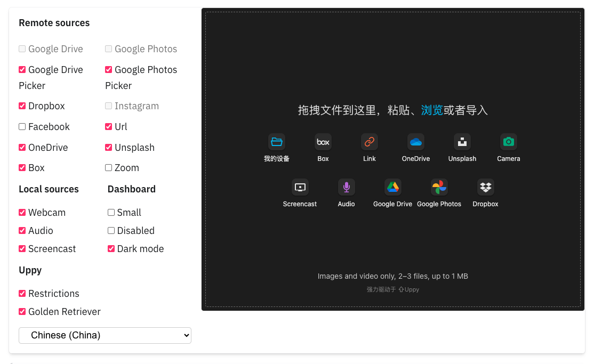Uncheck the Unsplash checkbox
Image resolution: width=610 pixels, height=364 pixels.
[109, 148]
